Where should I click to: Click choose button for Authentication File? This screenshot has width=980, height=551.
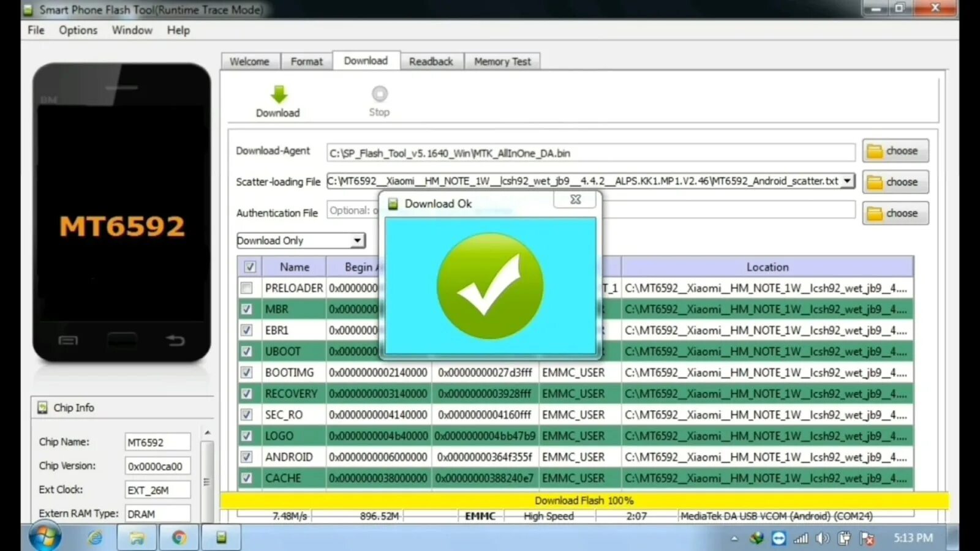[895, 213]
